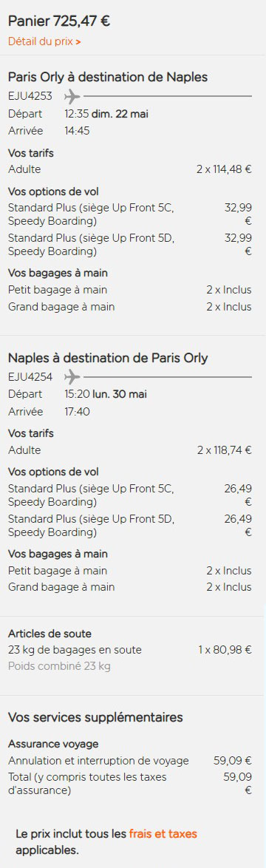266x868 pixels.
Task: Click the Panier 725,47 € heading
Action: pos(58,21)
